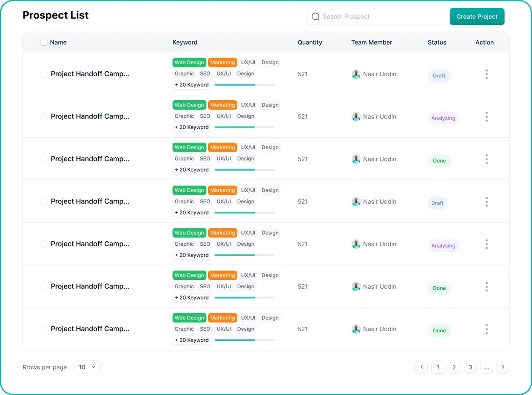
Task: Check the fourth project row checkbox
Action: click(x=44, y=202)
